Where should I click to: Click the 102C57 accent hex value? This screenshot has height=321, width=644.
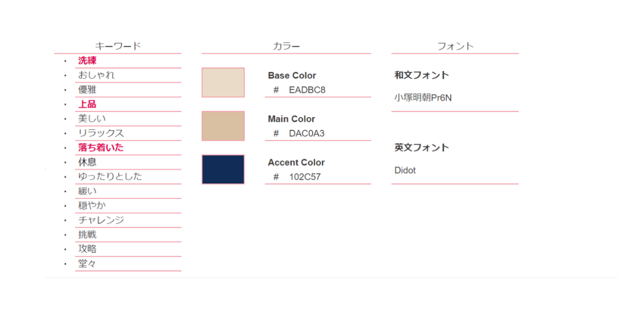pos(304,177)
